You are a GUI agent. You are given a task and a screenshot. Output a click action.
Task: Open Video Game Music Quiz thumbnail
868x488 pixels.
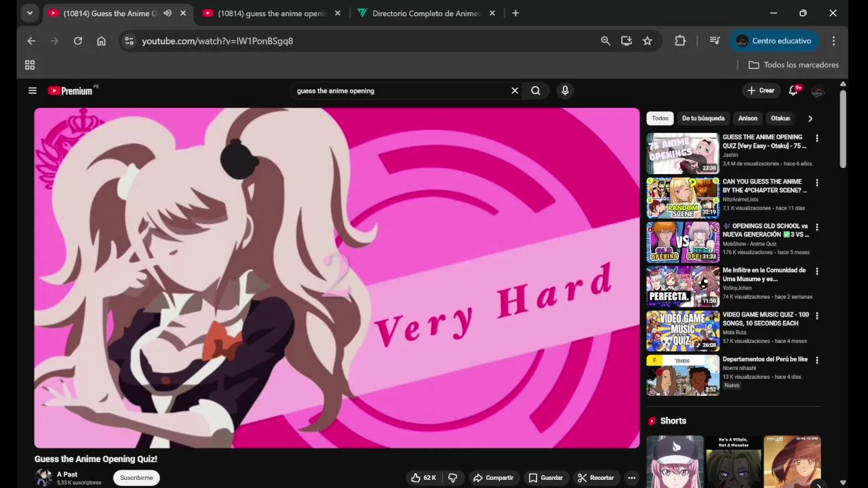coord(683,331)
